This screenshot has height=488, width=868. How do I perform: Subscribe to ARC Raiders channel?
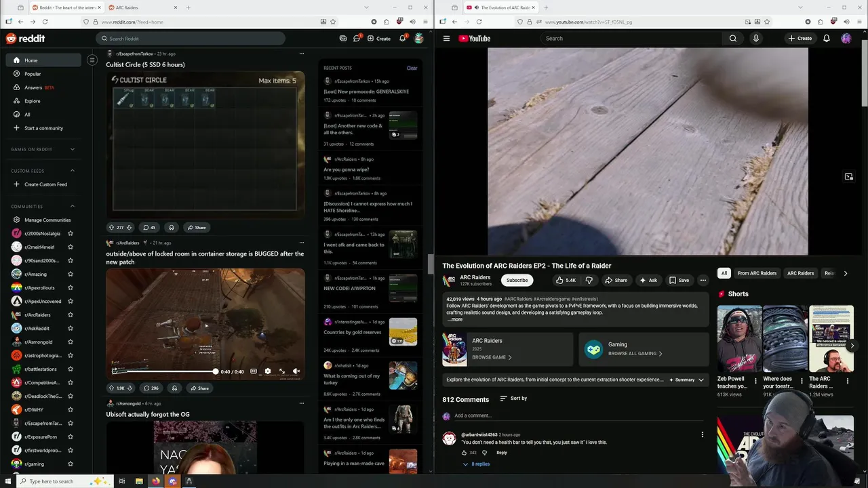coord(517,280)
